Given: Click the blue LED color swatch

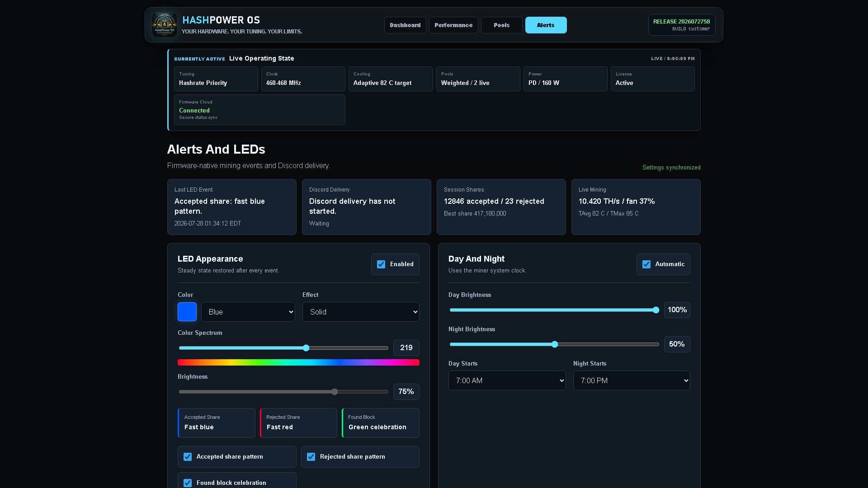Looking at the screenshot, I should click(187, 312).
